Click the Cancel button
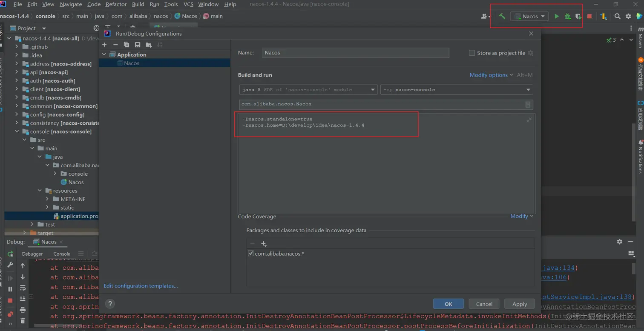This screenshot has height=331, width=644. tap(484, 304)
